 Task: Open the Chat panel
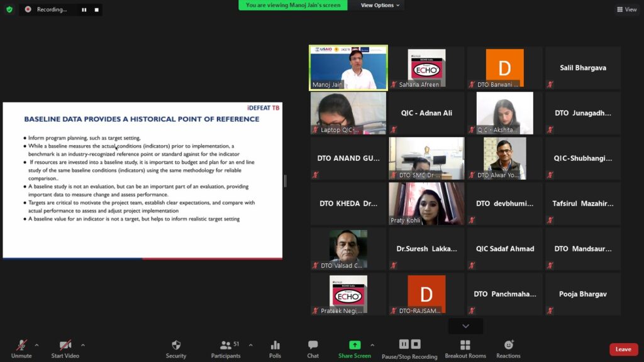[313, 349]
